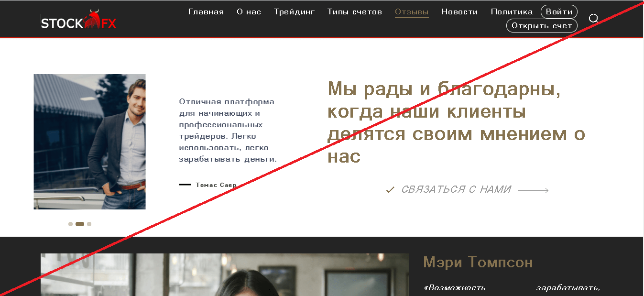Select the third testimonial slider dot
The image size is (644, 296).
click(x=89, y=224)
